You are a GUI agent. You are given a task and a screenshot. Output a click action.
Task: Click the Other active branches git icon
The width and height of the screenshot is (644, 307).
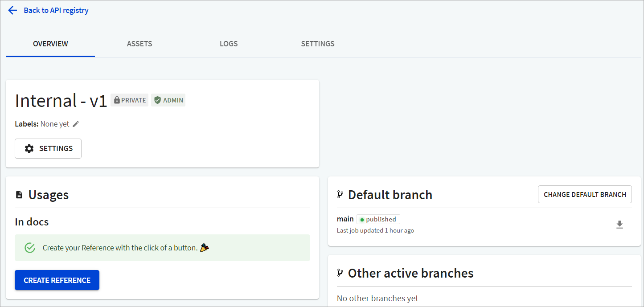pyautogui.click(x=340, y=273)
